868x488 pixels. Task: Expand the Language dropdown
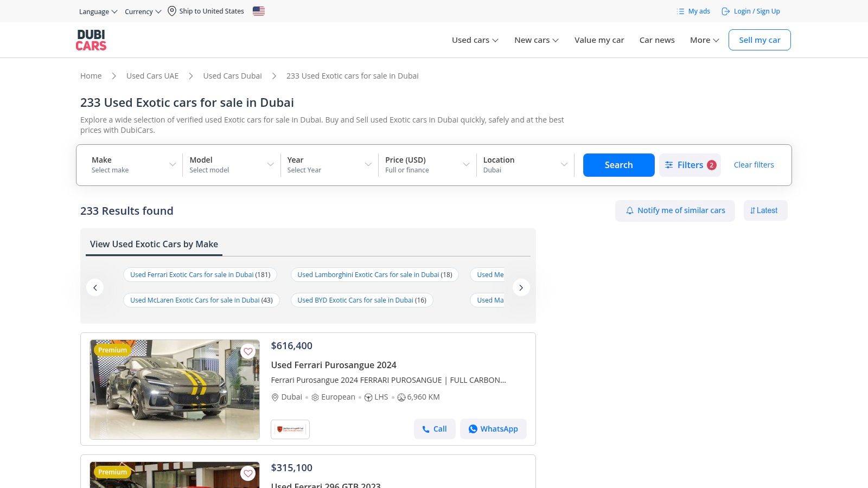click(x=98, y=11)
